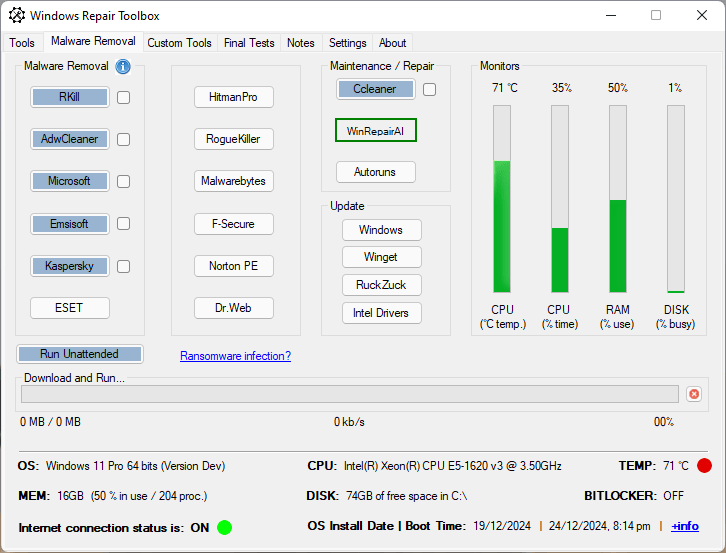Image resolution: width=726 pixels, height=553 pixels.
Task: Open the Ransomware infection? link
Action: coord(236,356)
